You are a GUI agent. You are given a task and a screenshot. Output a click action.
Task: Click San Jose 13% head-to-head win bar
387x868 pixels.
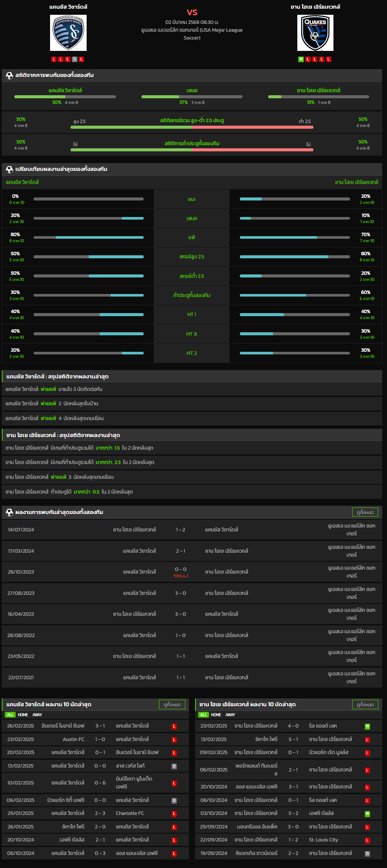(319, 97)
